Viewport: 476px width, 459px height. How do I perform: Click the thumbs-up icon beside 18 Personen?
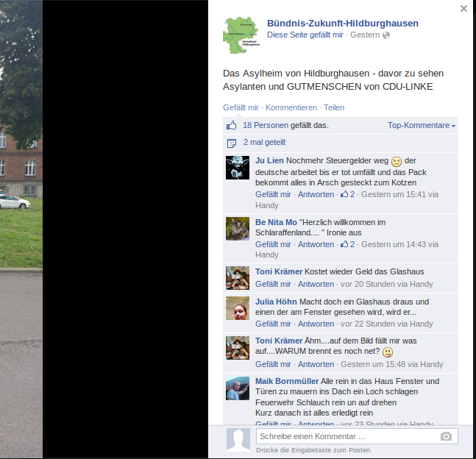click(x=231, y=125)
